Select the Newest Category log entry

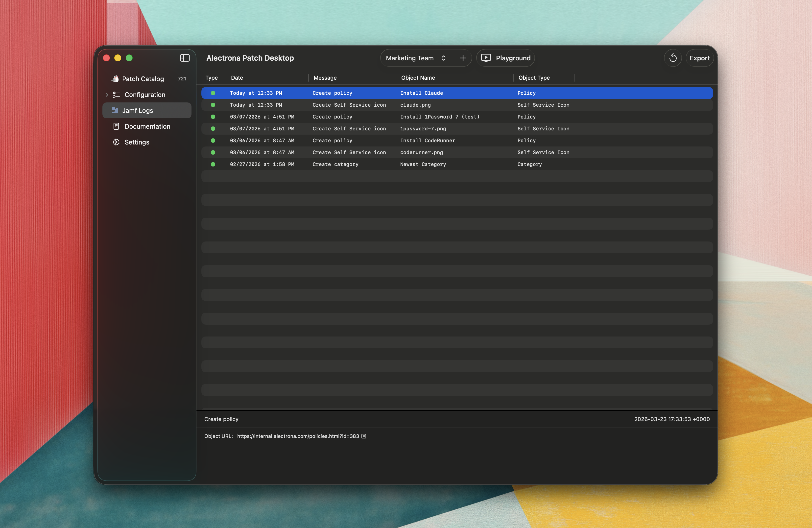[x=423, y=164]
